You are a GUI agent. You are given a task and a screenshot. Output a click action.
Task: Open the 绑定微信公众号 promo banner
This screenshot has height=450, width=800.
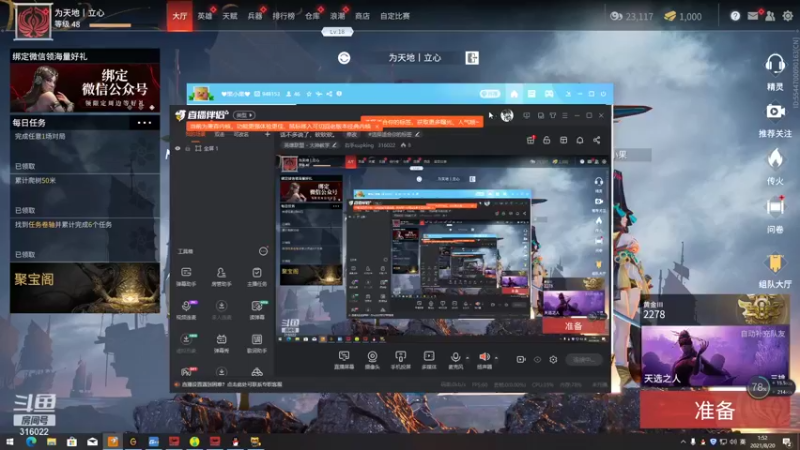(x=85, y=88)
